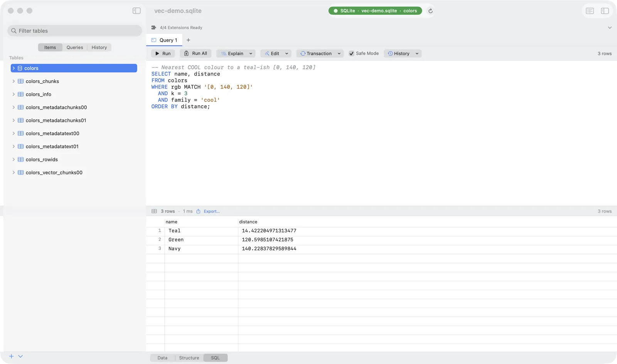
Task: Click the Run All button
Action: pyautogui.click(x=196, y=54)
